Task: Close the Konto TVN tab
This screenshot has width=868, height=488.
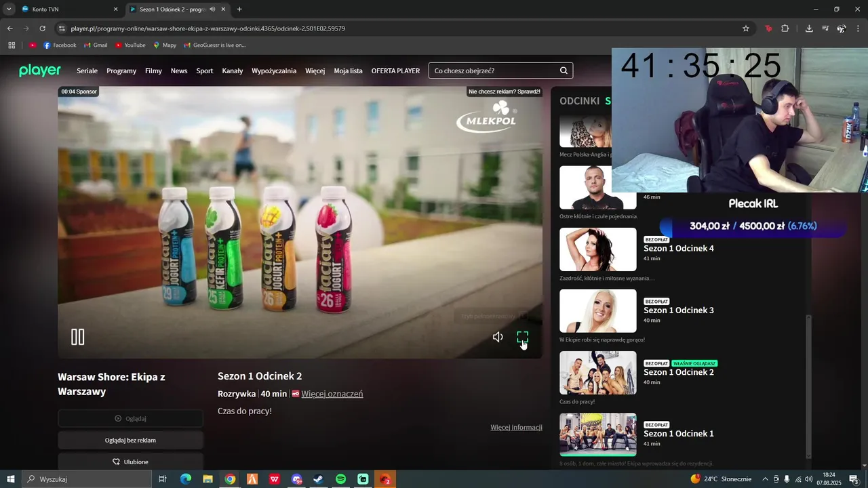Action: coord(115,9)
